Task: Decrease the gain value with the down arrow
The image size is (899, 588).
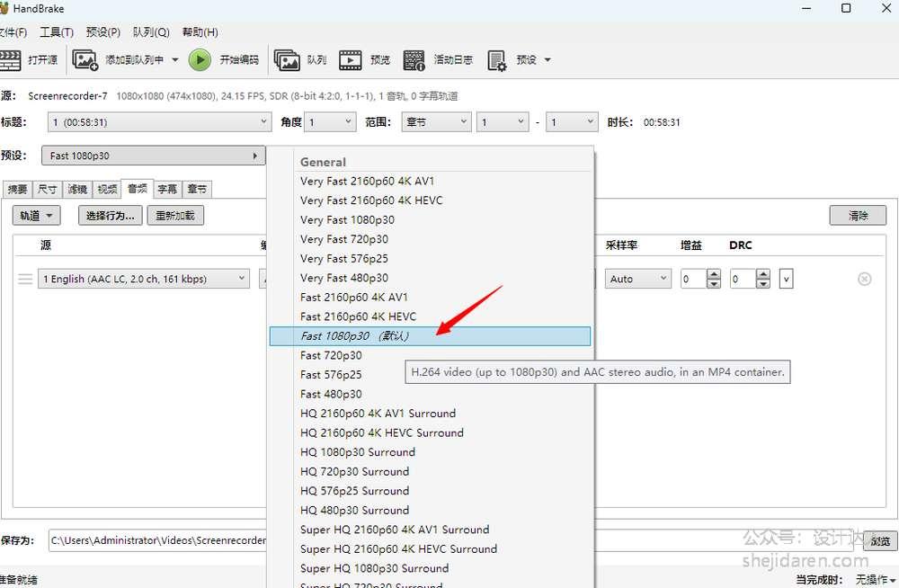Action: pos(713,283)
